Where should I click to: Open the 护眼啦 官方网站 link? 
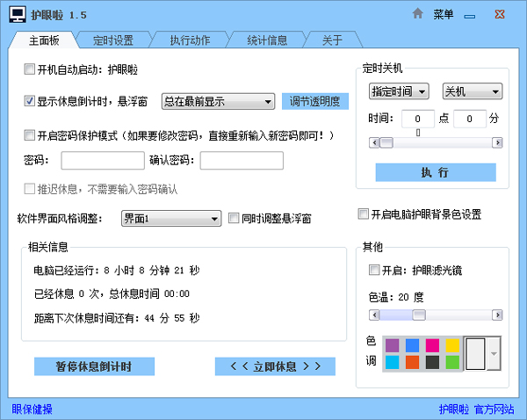pos(477,409)
